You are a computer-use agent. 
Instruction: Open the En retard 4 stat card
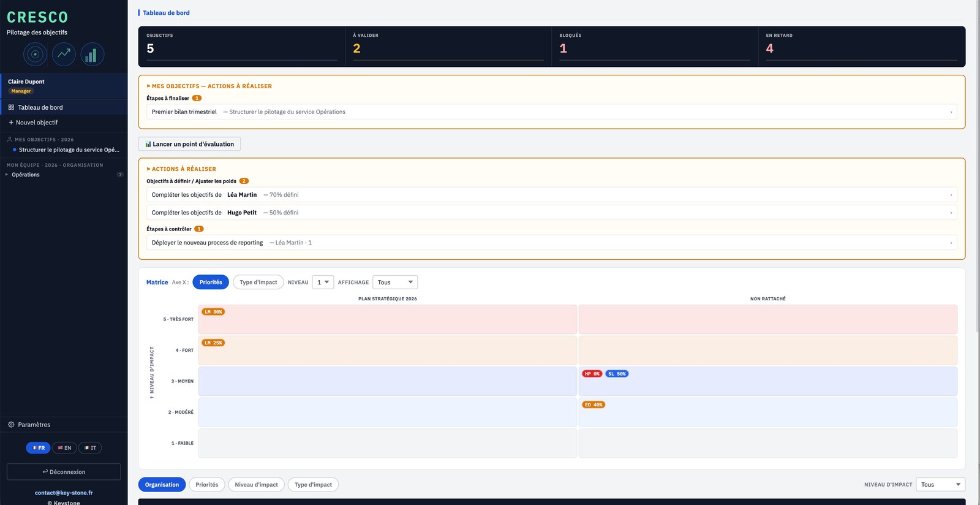click(x=861, y=47)
